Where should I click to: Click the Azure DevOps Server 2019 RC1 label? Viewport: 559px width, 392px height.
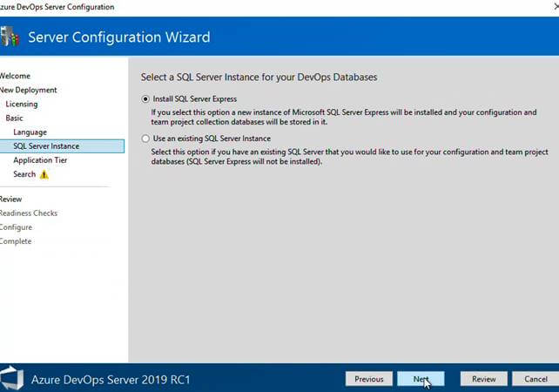pos(111,380)
